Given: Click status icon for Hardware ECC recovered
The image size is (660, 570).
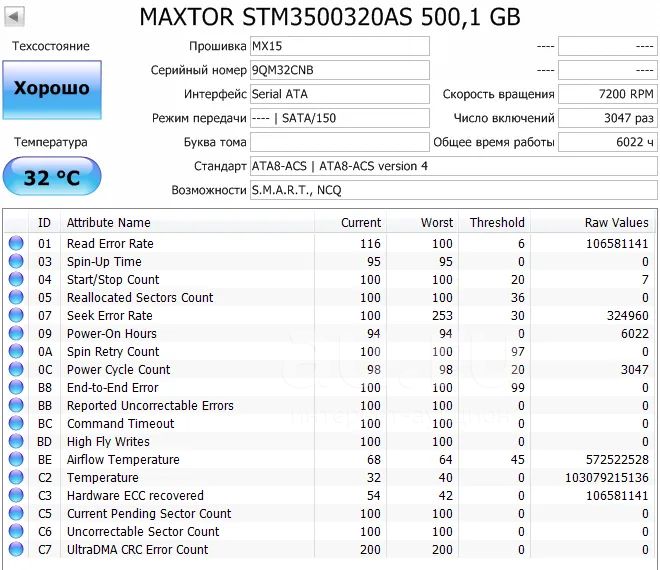Looking at the screenshot, I should [x=16, y=495].
